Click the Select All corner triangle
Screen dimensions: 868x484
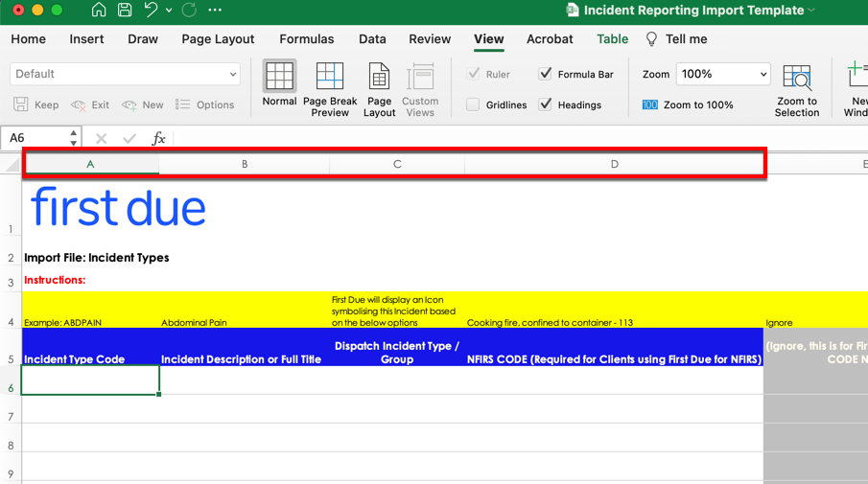pos(12,164)
